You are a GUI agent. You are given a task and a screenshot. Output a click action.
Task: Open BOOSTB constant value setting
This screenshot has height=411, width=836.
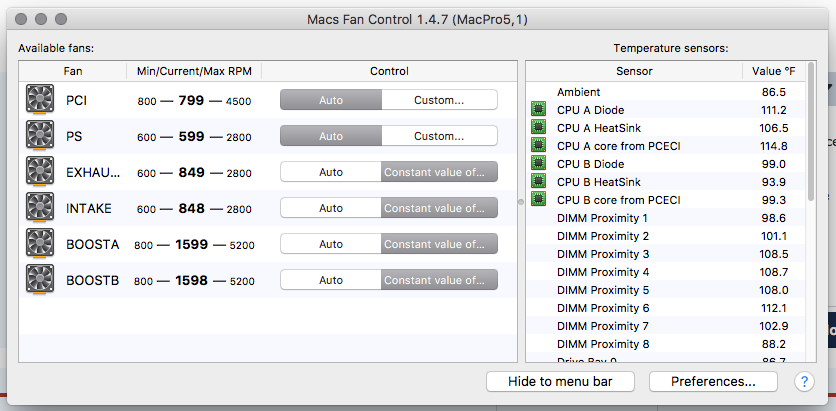click(439, 281)
